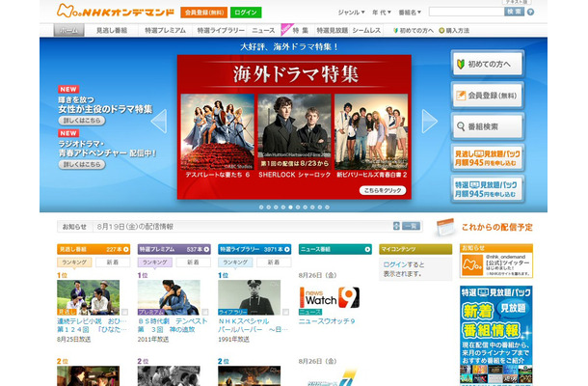
Task: Apply for 見逃し見放題パック 月額945円
Action: [x=487, y=158]
